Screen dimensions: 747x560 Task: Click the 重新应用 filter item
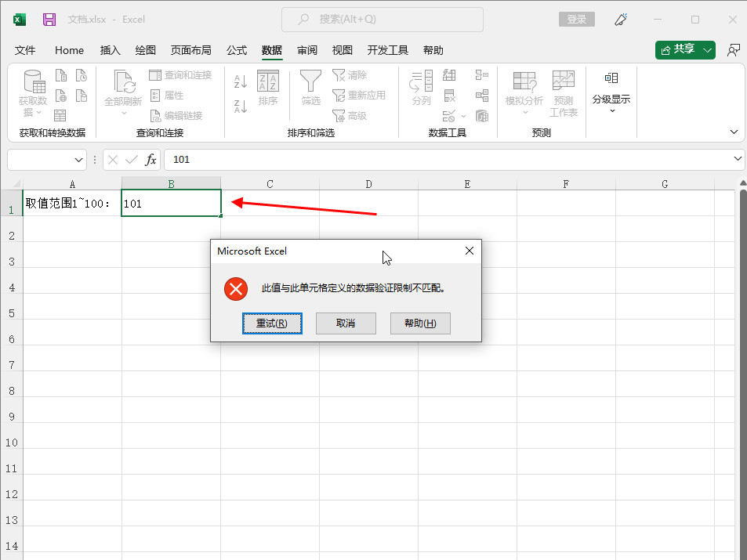coord(359,96)
